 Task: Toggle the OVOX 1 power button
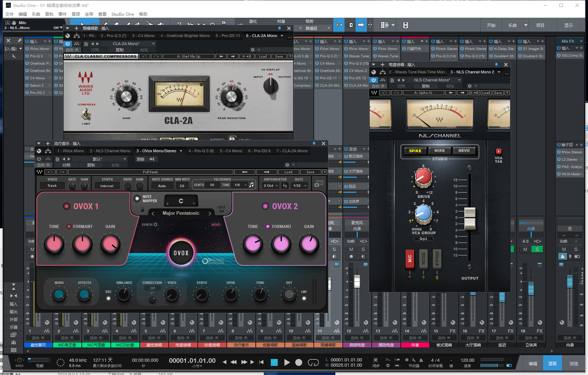pyautogui.click(x=66, y=206)
